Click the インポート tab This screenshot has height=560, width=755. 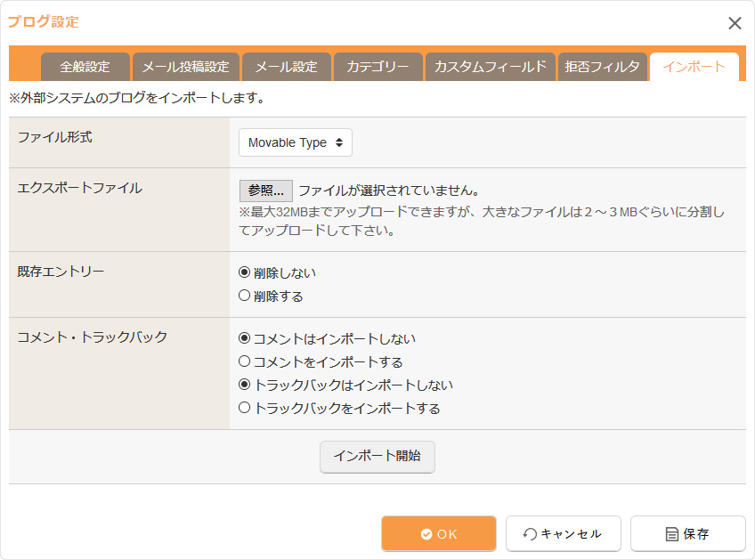point(694,67)
